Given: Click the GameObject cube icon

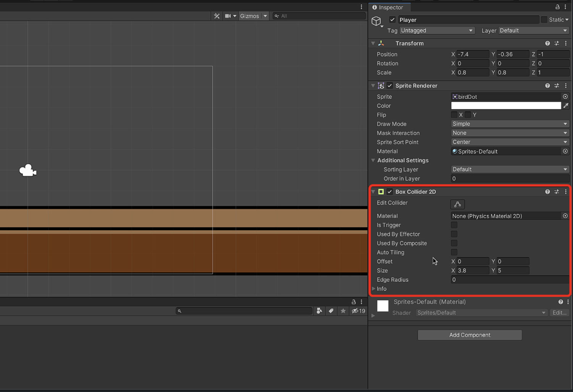Looking at the screenshot, I should click(x=376, y=21).
